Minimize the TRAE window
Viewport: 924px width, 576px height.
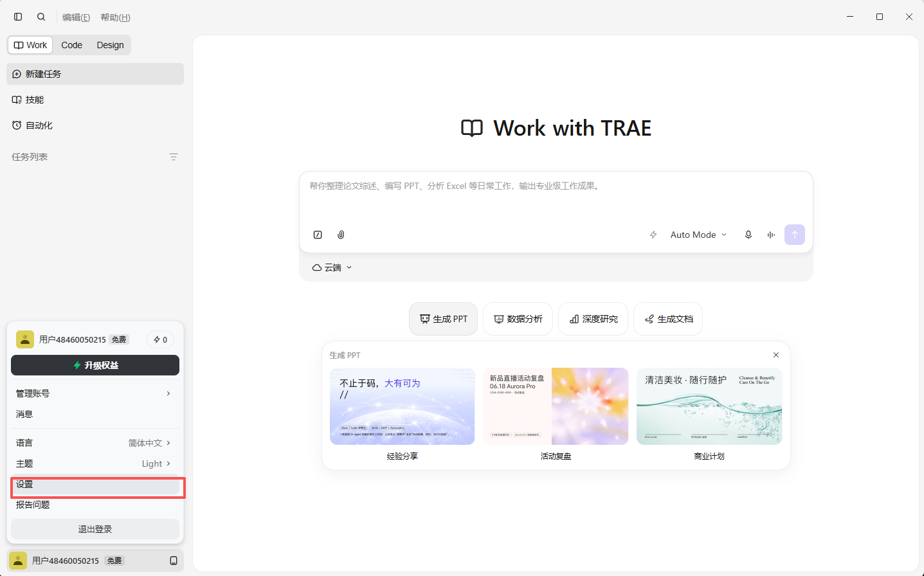tap(850, 17)
